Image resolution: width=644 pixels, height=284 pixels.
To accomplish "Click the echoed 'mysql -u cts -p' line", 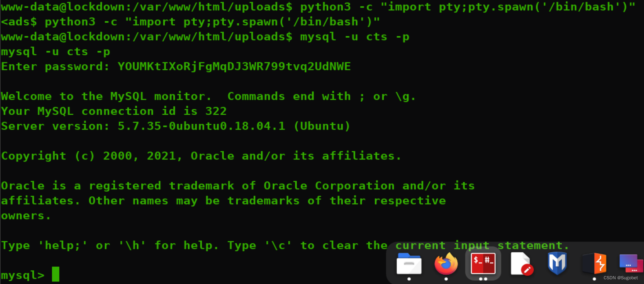I will click(x=55, y=52).
